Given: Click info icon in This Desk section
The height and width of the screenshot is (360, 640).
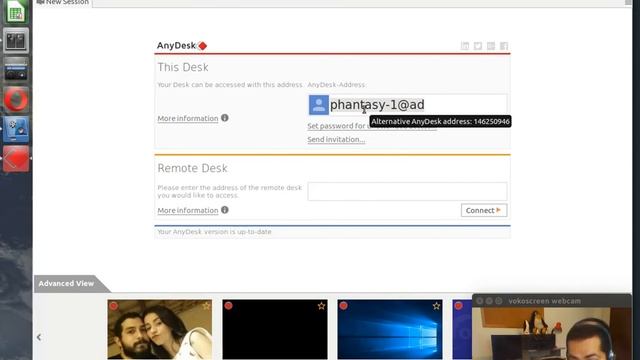Looking at the screenshot, I should [x=224, y=118].
